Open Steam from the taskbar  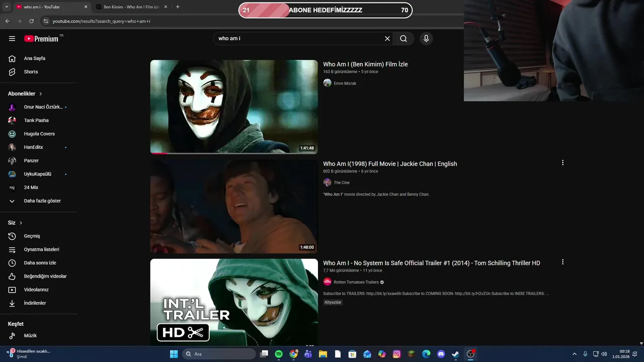(455, 354)
